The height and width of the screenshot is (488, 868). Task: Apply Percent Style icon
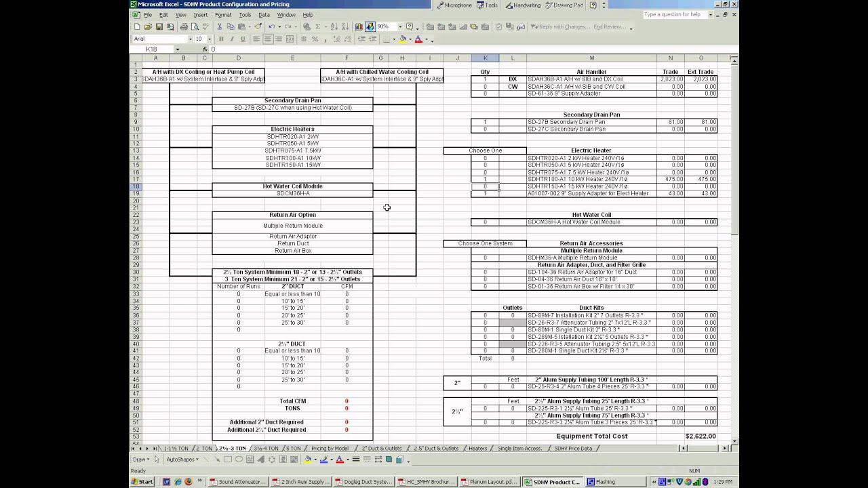coord(315,39)
